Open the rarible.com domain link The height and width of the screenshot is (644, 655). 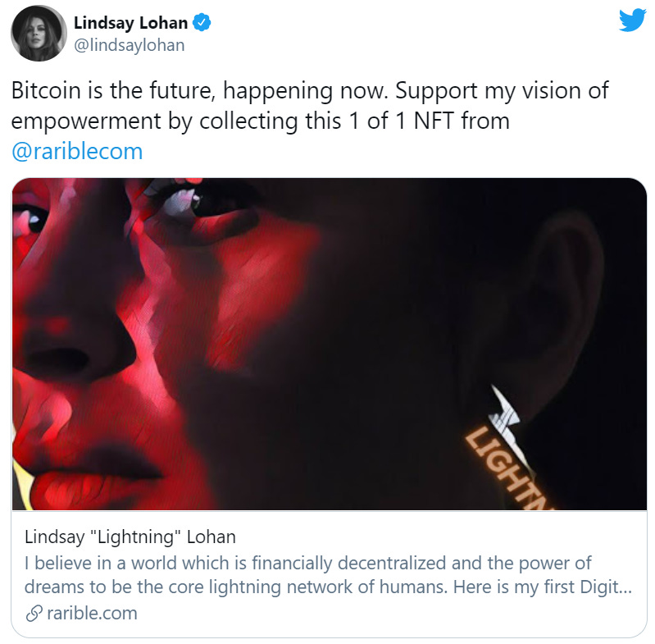click(x=92, y=613)
